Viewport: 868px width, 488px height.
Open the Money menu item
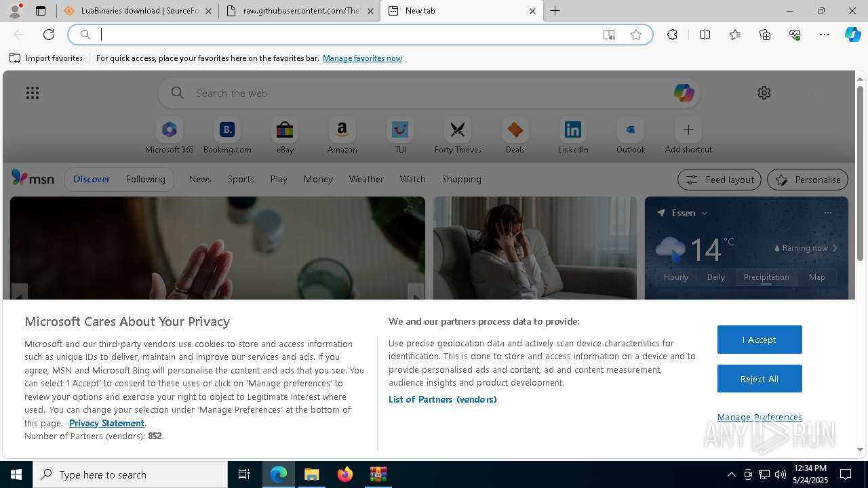point(318,179)
